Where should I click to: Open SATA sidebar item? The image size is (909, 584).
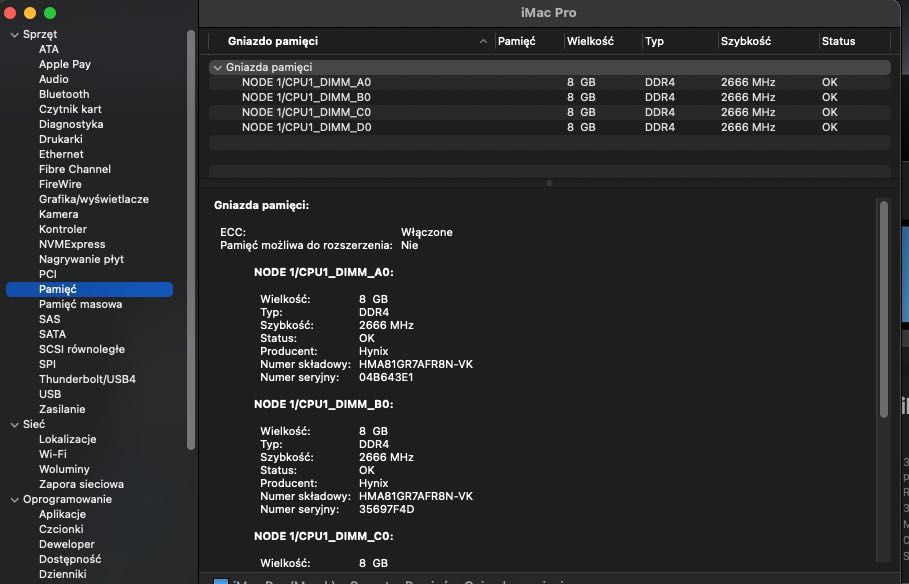click(52, 335)
